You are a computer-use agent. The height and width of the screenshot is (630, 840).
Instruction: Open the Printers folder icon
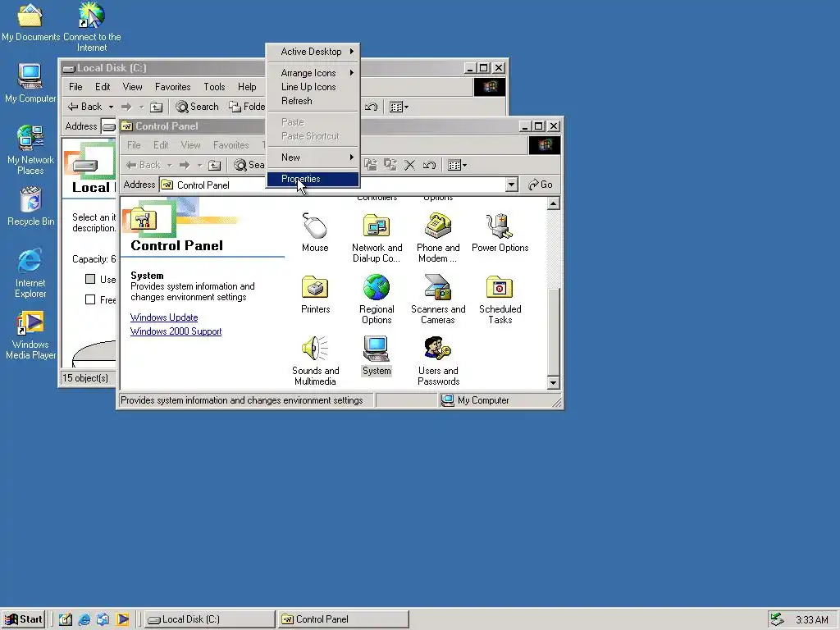[315, 294]
